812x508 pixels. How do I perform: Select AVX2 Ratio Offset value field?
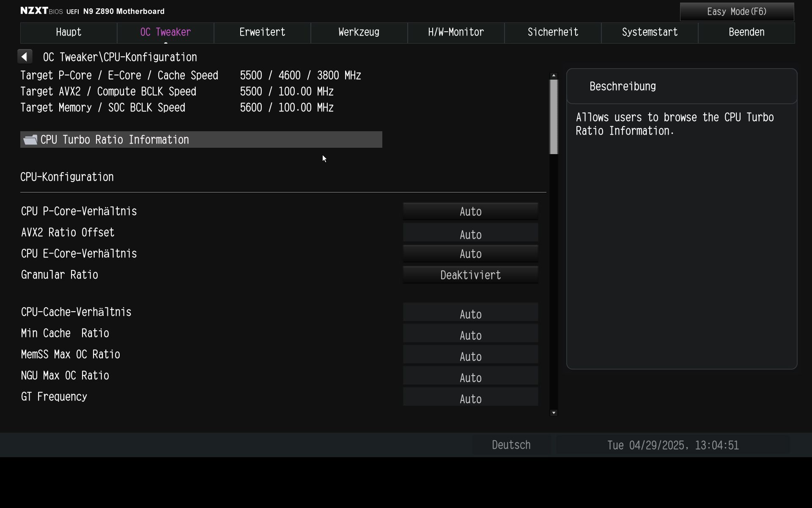tap(470, 233)
